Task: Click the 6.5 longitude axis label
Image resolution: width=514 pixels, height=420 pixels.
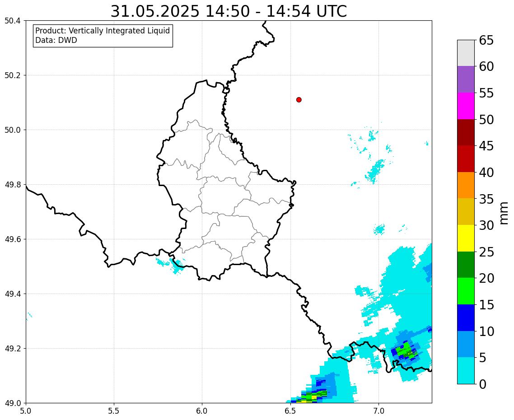Action: [x=290, y=411]
